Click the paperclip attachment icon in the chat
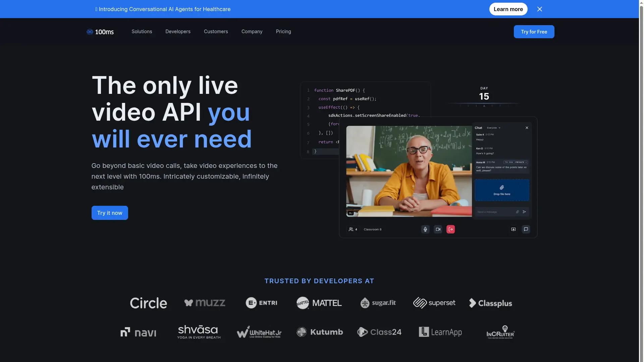Viewport: 644px width, 362px height. point(518,212)
